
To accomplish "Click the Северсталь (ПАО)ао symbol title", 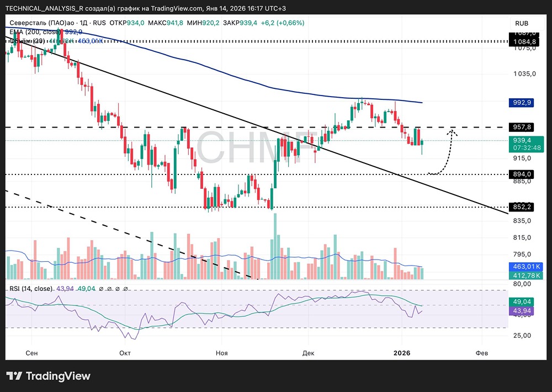I will coord(41,23).
